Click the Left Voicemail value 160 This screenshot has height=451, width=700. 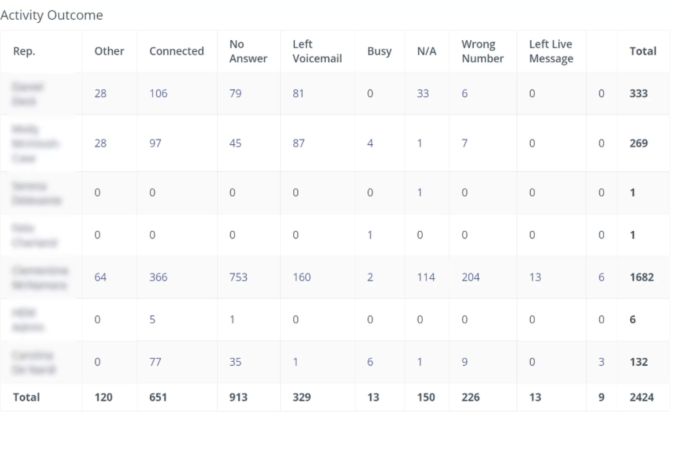[301, 277]
